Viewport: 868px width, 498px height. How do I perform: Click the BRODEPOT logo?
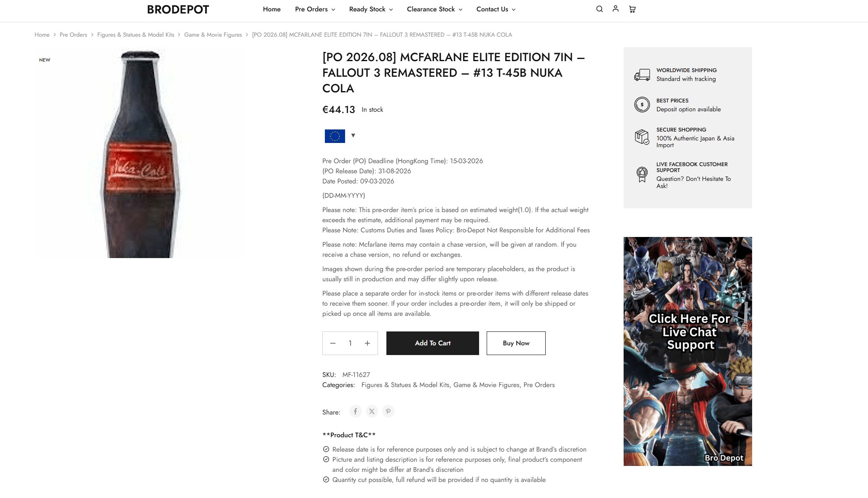(178, 9)
